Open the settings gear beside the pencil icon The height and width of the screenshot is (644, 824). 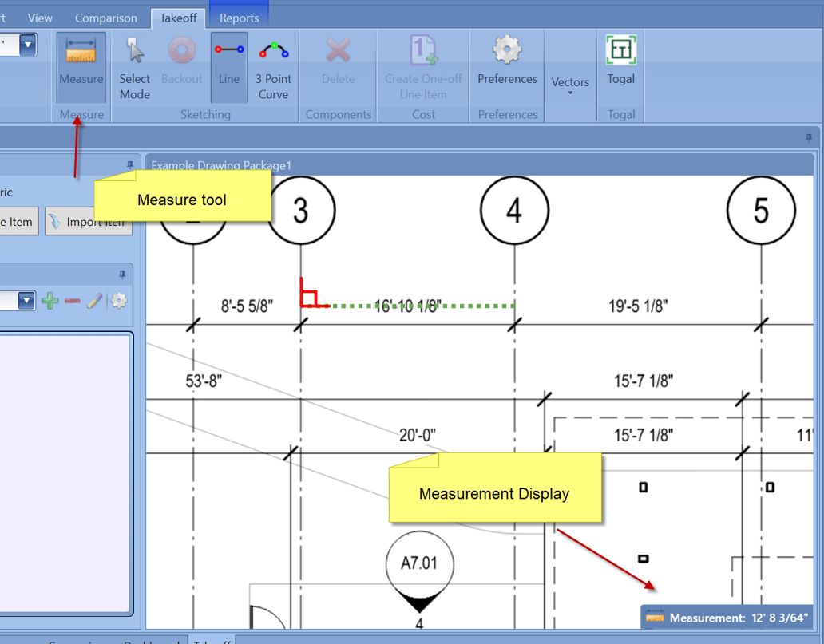pyautogui.click(x=118, y=301)
